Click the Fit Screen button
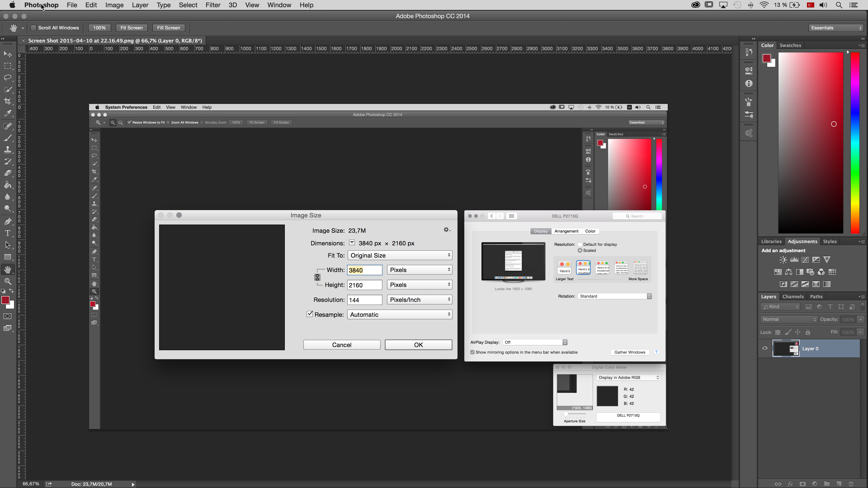Screen dimensions: 868x488 tap(131, 28)
